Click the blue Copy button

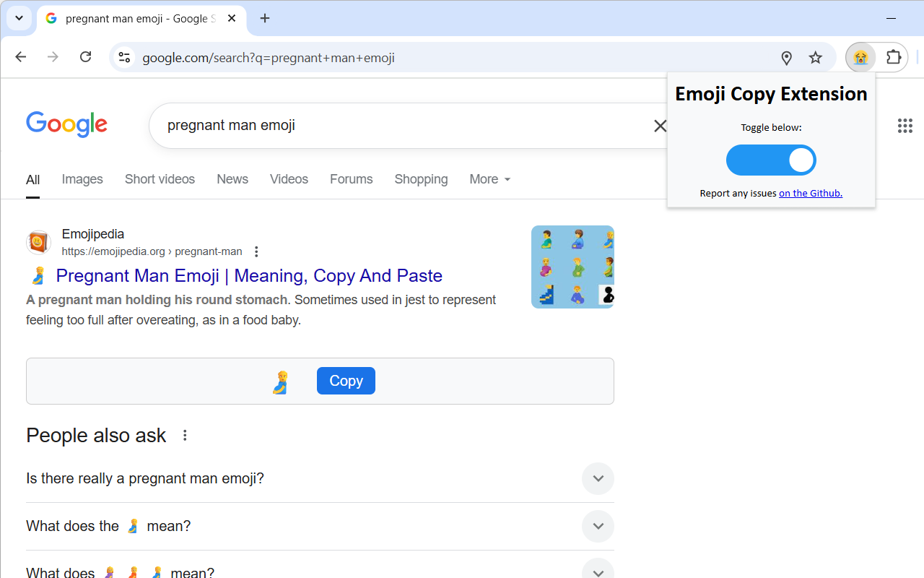pos(346,381)
